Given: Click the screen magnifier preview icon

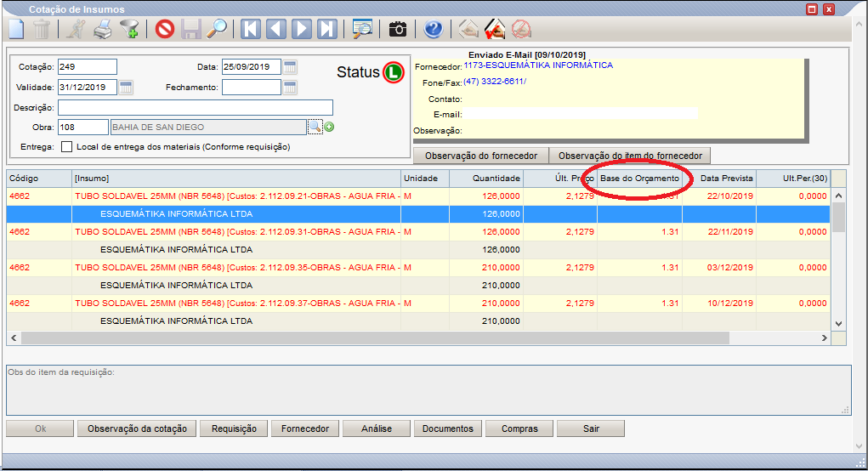Looking at the screenshot, I should [x=363, y=29].
